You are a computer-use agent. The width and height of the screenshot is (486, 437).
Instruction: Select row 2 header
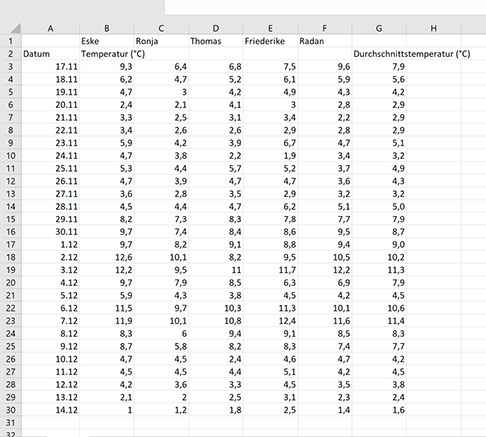tap(11, 54)
